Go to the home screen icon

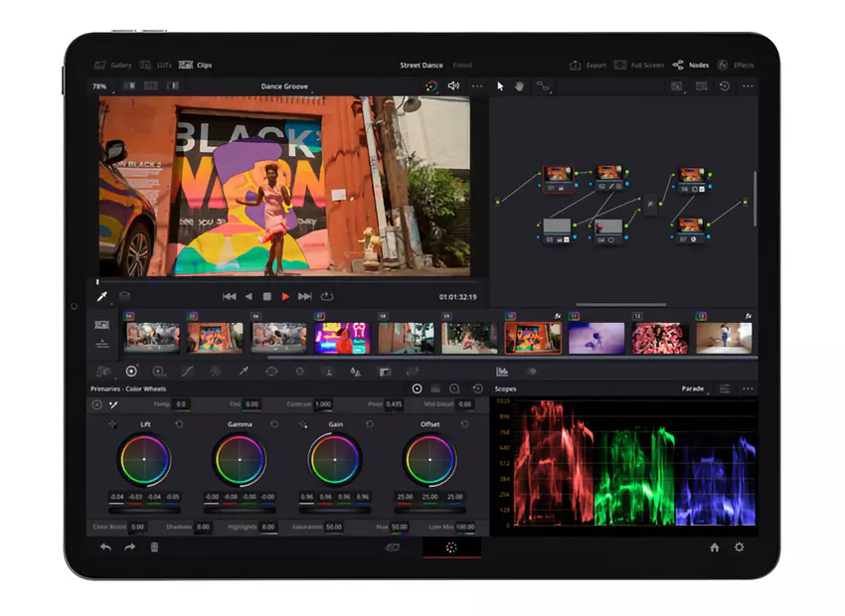click(x=714, y=547)
